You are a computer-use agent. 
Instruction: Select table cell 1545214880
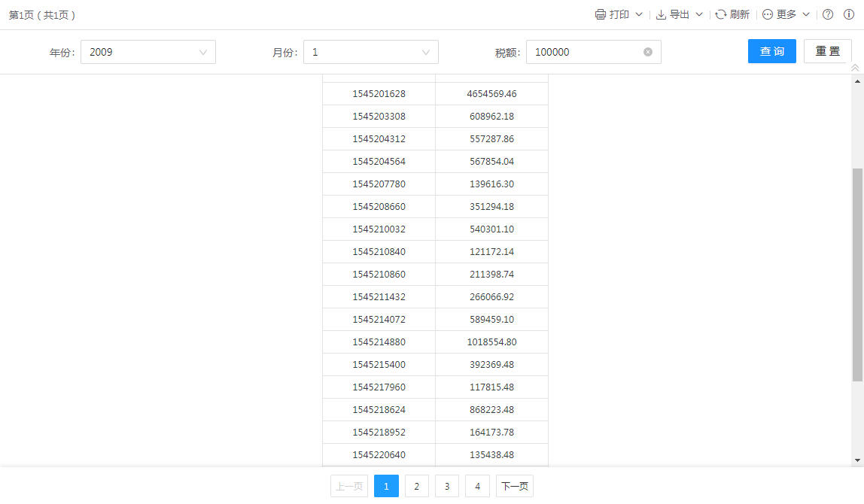click(x=379, y=342)
